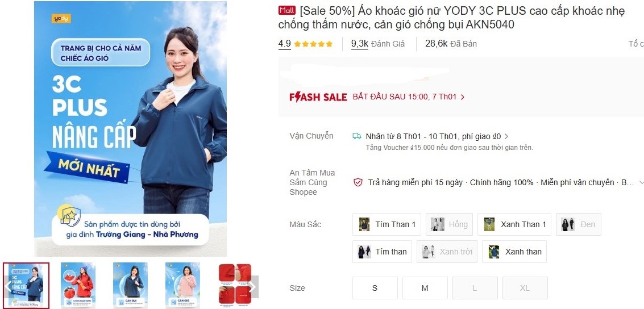Open Flash Sale schedule arrow after 7 Th01

463,97
